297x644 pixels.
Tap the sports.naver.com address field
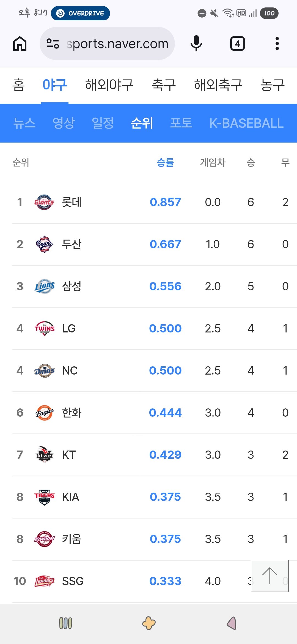click(x=117, y=43)
